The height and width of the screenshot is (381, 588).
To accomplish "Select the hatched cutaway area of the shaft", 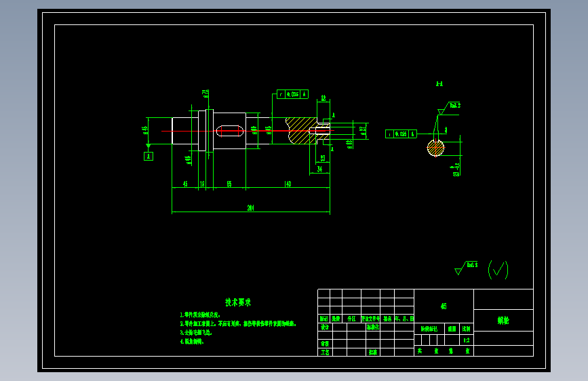I will 302,130.
